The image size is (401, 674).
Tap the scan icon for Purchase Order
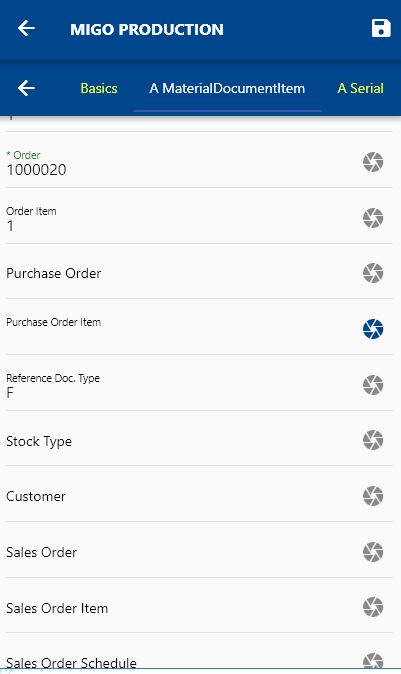[373, 273]
